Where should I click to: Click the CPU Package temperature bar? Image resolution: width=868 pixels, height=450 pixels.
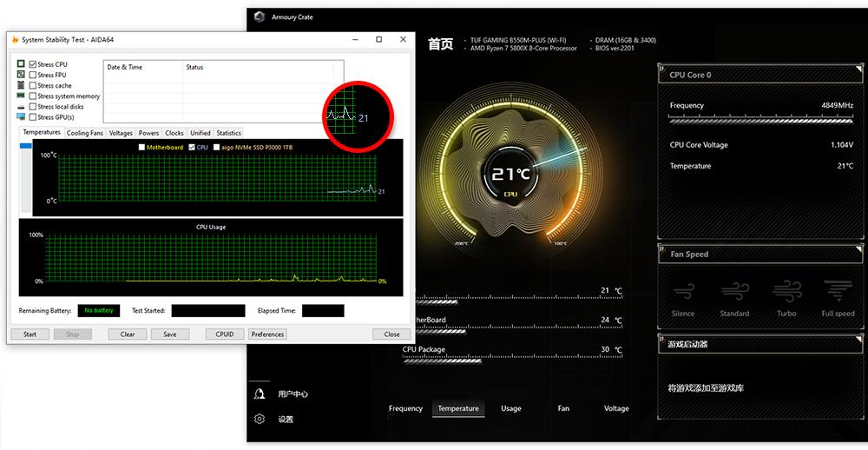coord(443,361)
